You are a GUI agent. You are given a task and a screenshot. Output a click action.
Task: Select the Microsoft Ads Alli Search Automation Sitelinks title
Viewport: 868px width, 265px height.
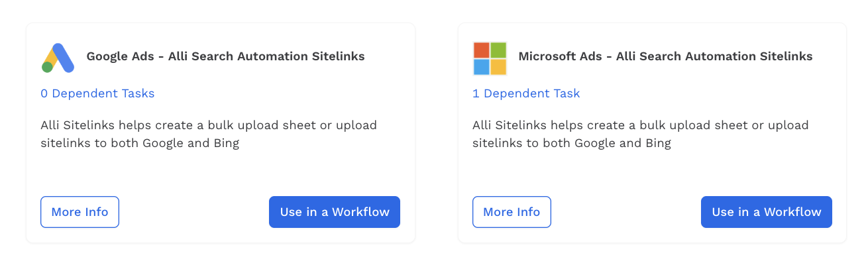665,56
